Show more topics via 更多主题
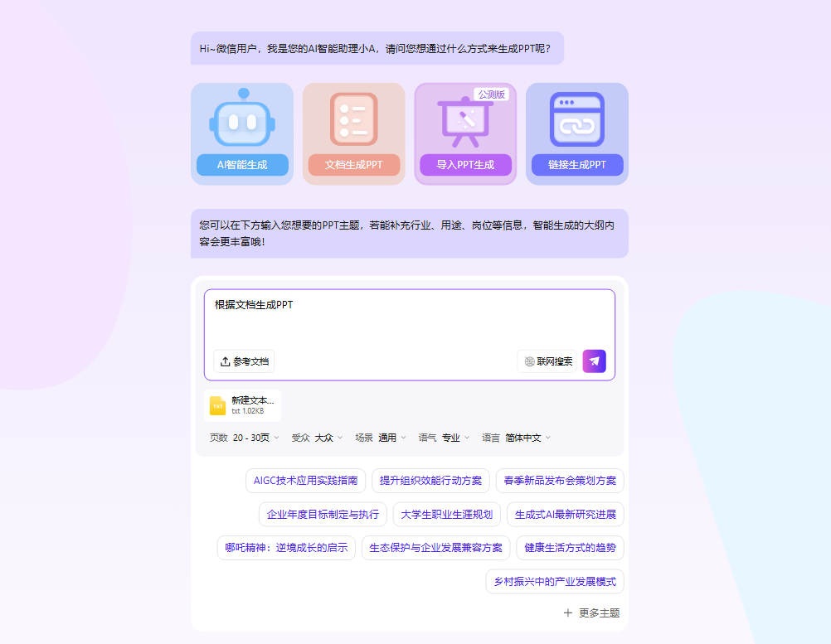 [x=592, y=613]
